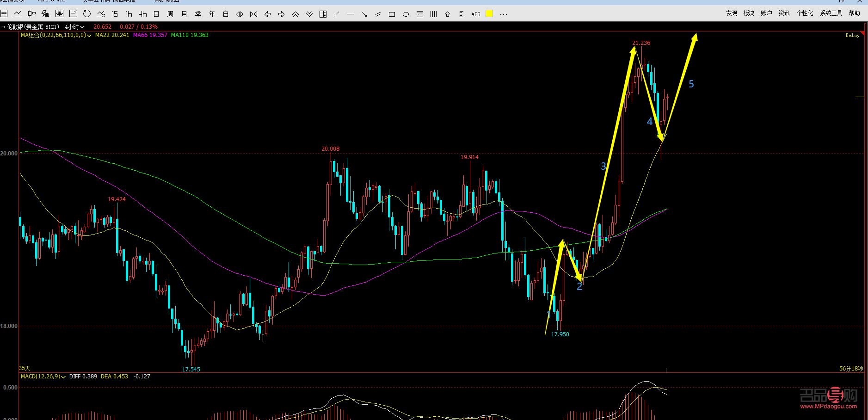Open the 系统工具 menu
The width and height of the screenshot is (868, 420).
tap(831, 13)
